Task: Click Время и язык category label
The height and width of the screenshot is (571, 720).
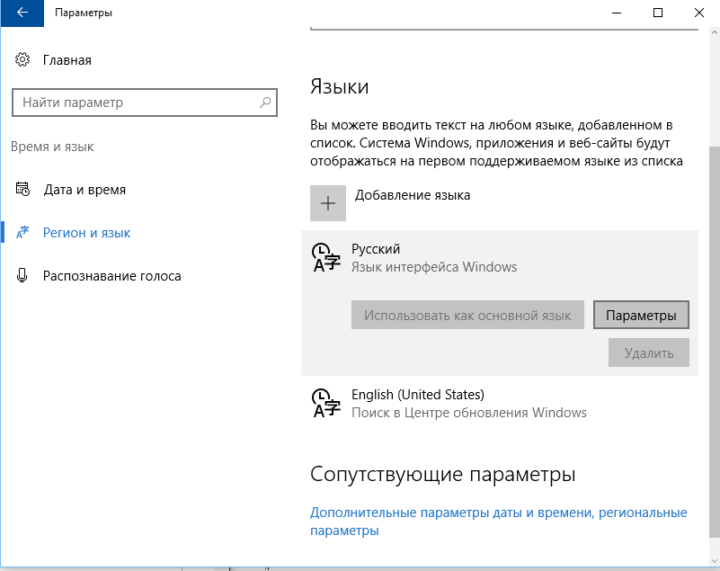Action: [52, 146]
